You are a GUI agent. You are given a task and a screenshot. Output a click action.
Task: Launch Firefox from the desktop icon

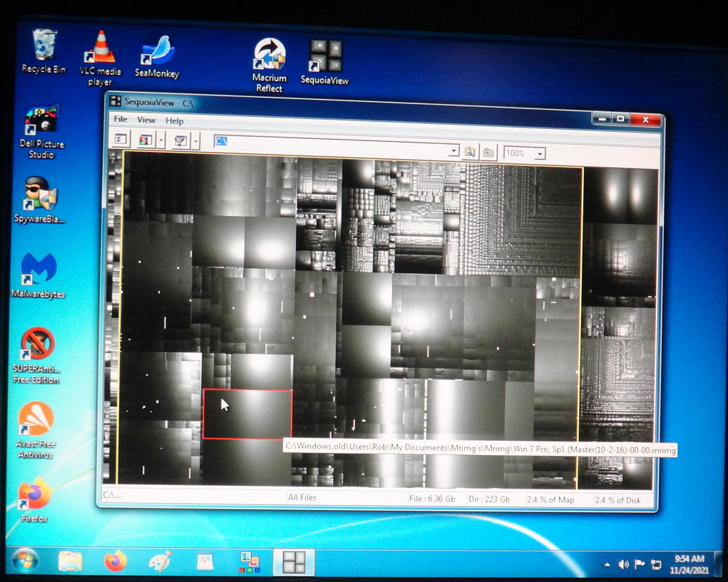(x=34, y=501)
